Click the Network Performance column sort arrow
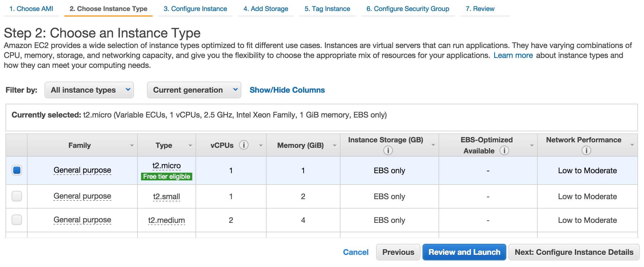The width and height of the screenshot is (644, 267). click(x=632, y=145)
